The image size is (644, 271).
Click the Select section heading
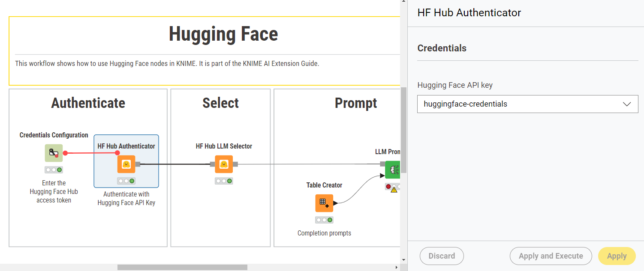pos(221,103)
